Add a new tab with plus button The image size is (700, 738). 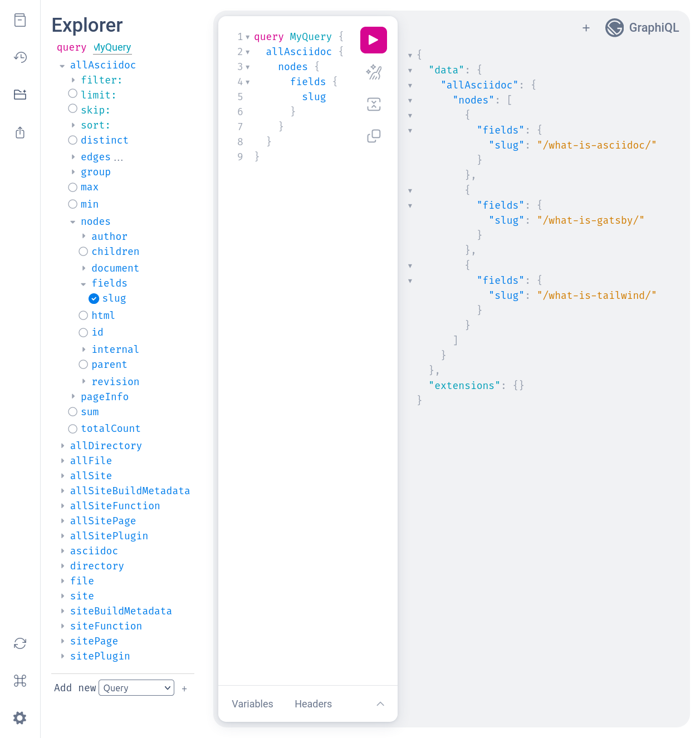click(x=586, y=28)
